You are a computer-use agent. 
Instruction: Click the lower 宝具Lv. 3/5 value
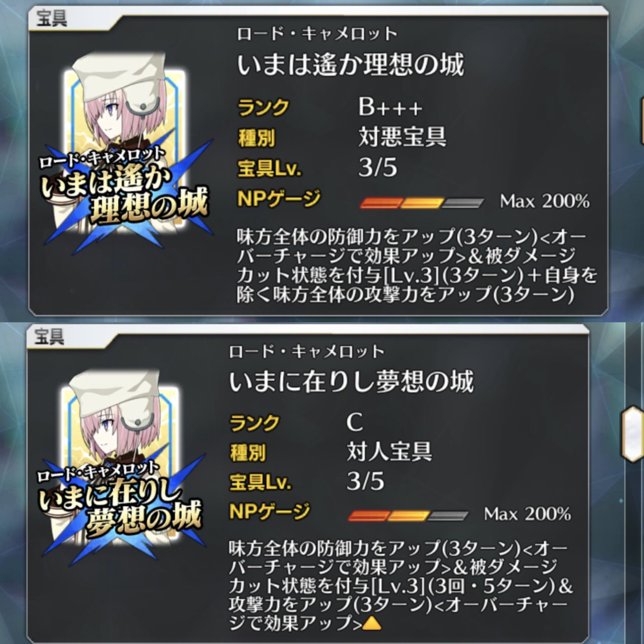[365, 481]
